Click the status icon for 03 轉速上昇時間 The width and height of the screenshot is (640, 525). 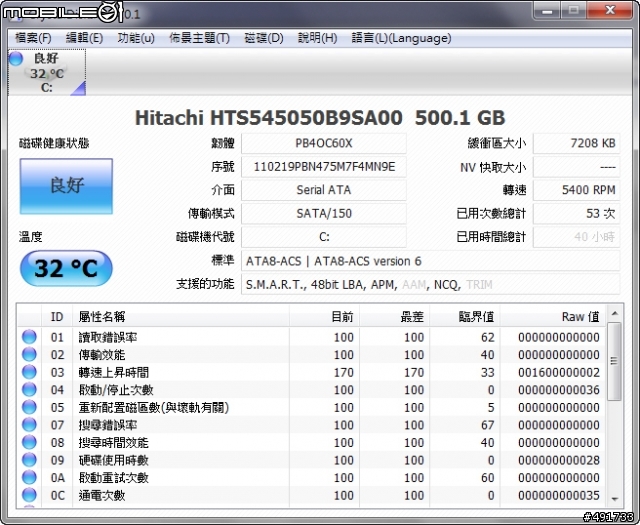click(29, 372)
